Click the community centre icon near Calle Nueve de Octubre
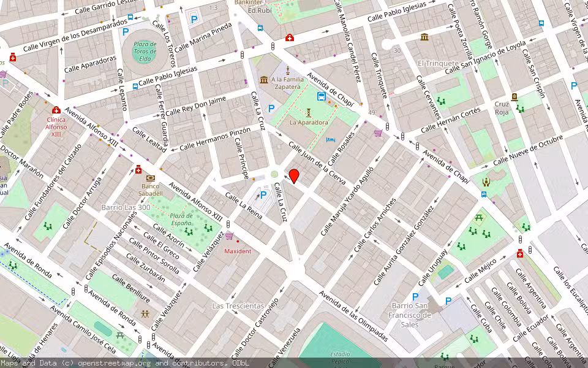Viewport: 588px width, 368px height. 485,182
